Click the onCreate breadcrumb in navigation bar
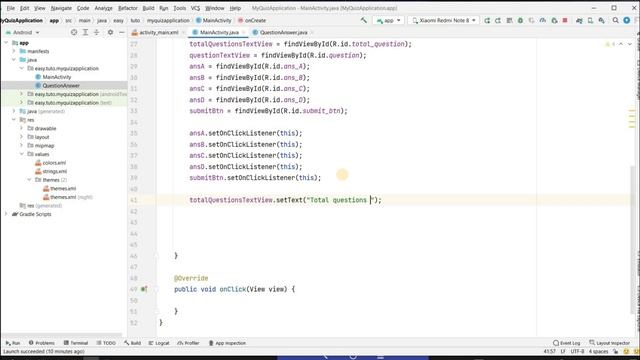 252,20
